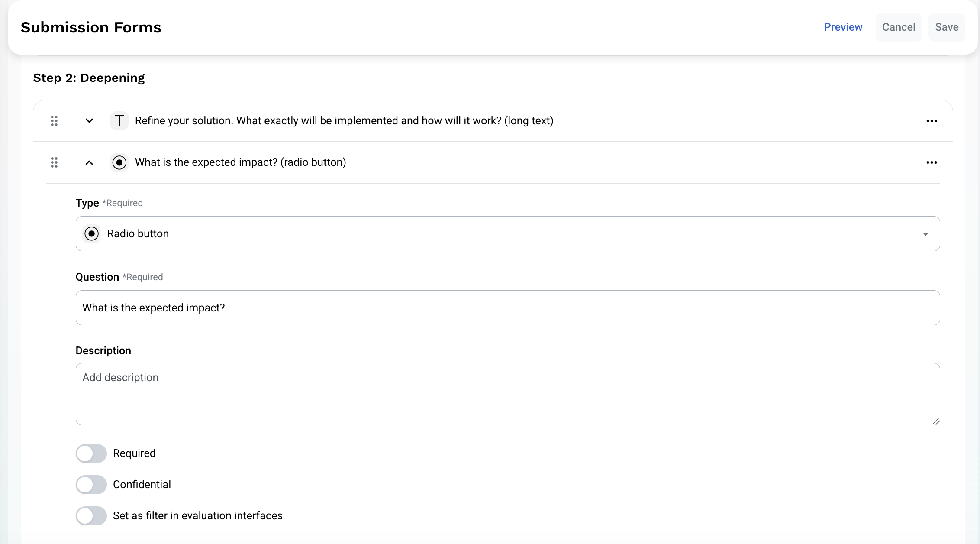Grab the drag handle of the expected impact question
This screenshot has width=980, height=544.
(54, 162)
